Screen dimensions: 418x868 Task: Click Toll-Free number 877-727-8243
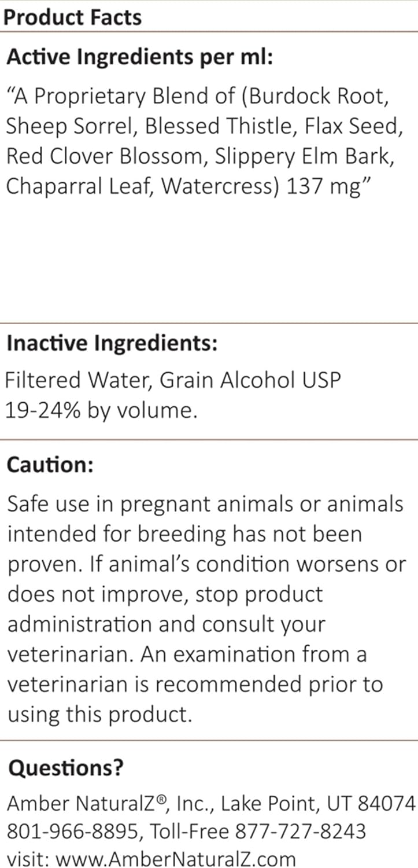pos(300,832)
